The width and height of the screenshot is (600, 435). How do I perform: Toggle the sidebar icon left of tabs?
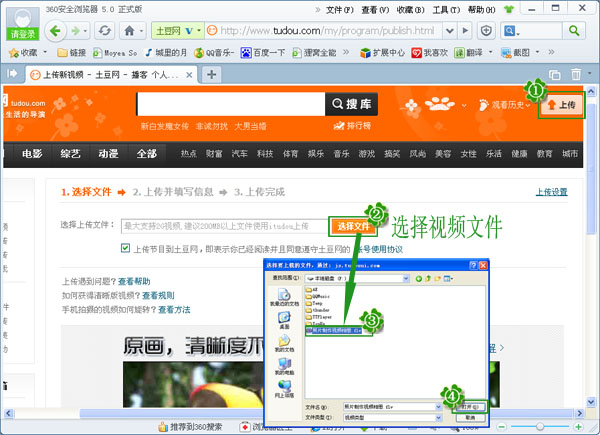pos(12,73)
